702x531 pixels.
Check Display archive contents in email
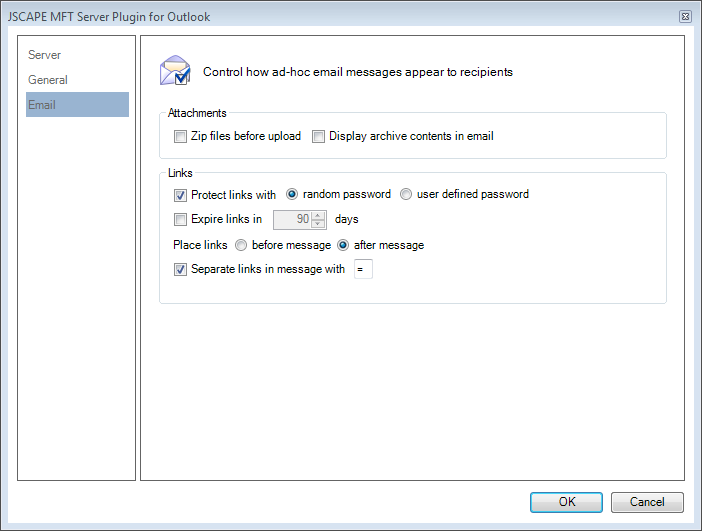coord(319,137)
